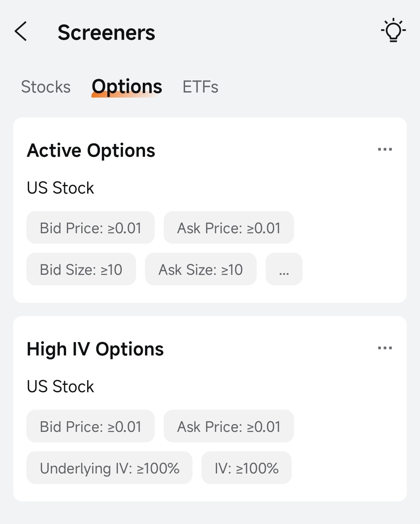The width and height of the screenshot is (420, 524).
Task: Open the High IV Options screener title
Action: point(95,349)
